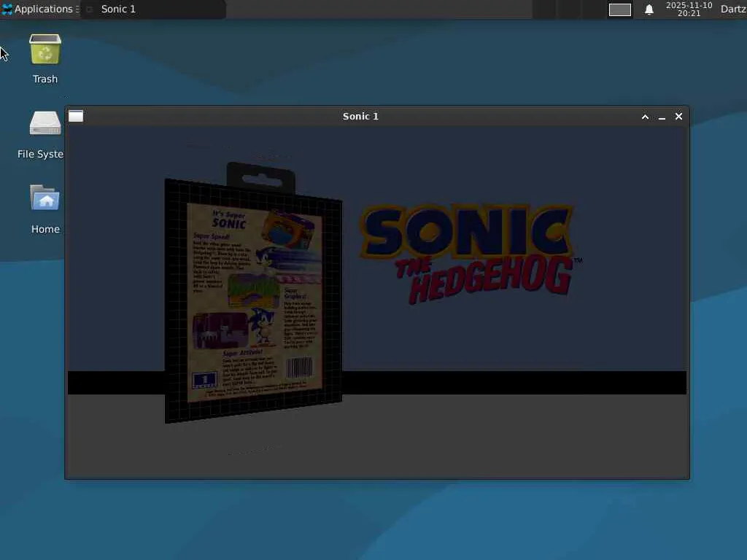Open the Home folder desktop icon

45,209
